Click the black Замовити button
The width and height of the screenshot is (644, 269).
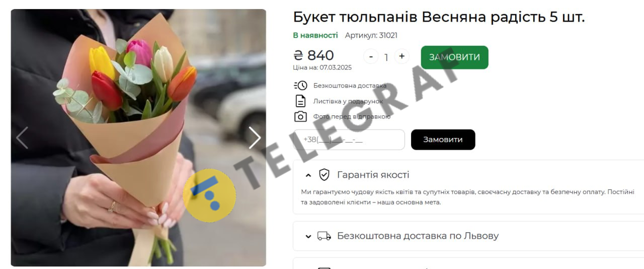(443, 140)
